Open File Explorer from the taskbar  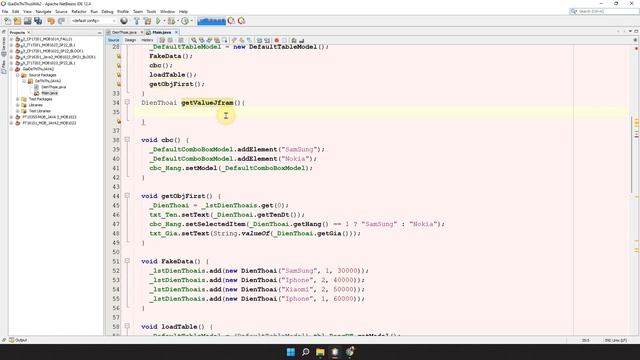pyautogui.click(x=320, y=352)
